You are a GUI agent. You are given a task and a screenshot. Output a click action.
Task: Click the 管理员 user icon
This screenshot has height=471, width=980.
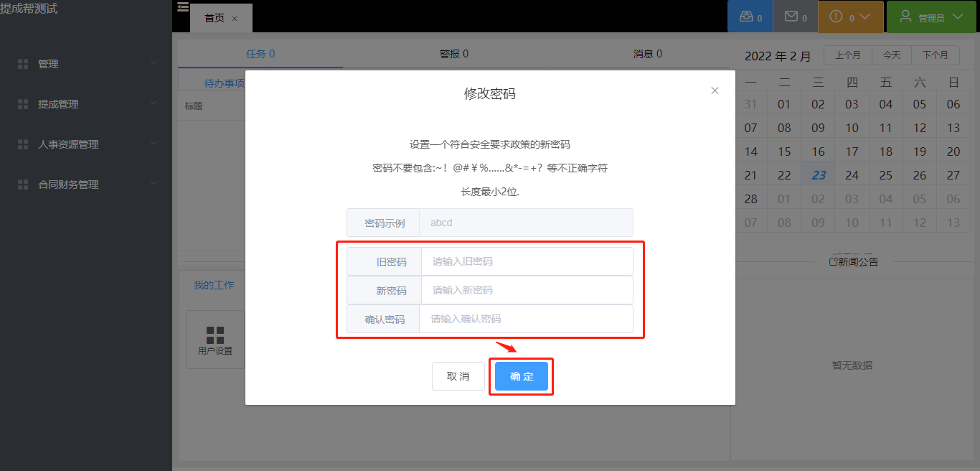[905, 16]
